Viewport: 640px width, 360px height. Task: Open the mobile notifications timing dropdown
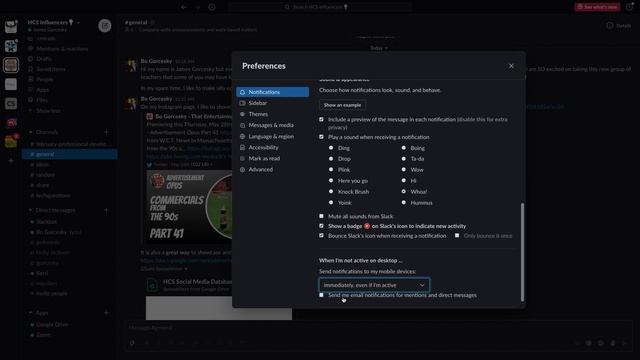374,285
